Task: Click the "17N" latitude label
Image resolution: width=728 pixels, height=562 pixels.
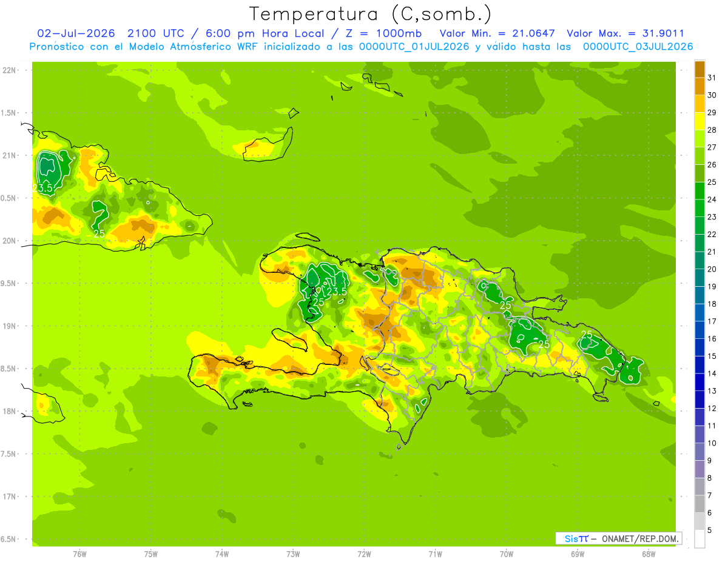Action: pos(9,497)
